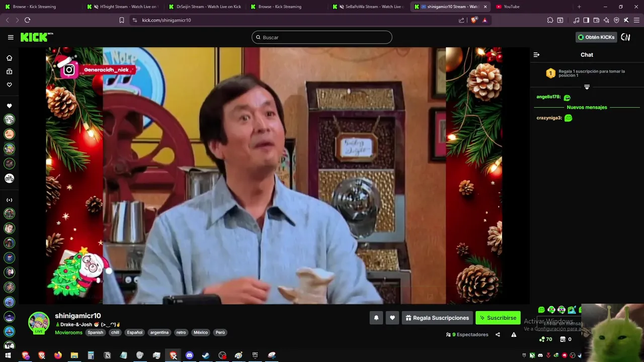The image size is (644, 362).
Task: Open the browser main menu
Action: coord(637,20)
